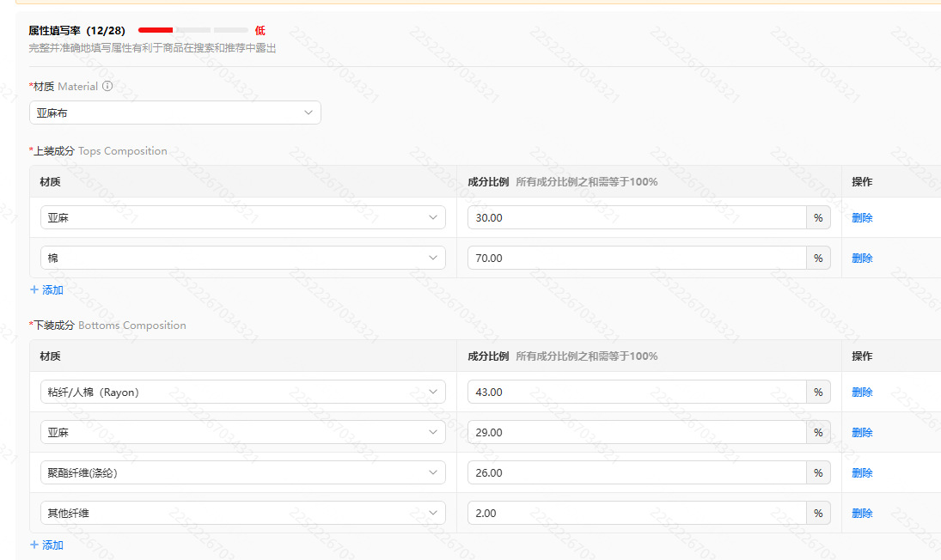Click the 29.00 ratio field
The height and width of the screenshot is (560, 941).
(637, 432)
